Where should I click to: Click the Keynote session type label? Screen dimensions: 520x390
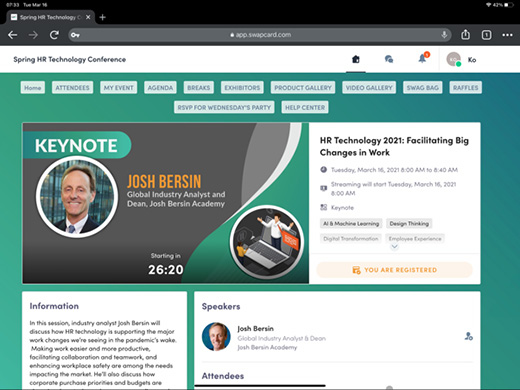(x=342, y=208)
